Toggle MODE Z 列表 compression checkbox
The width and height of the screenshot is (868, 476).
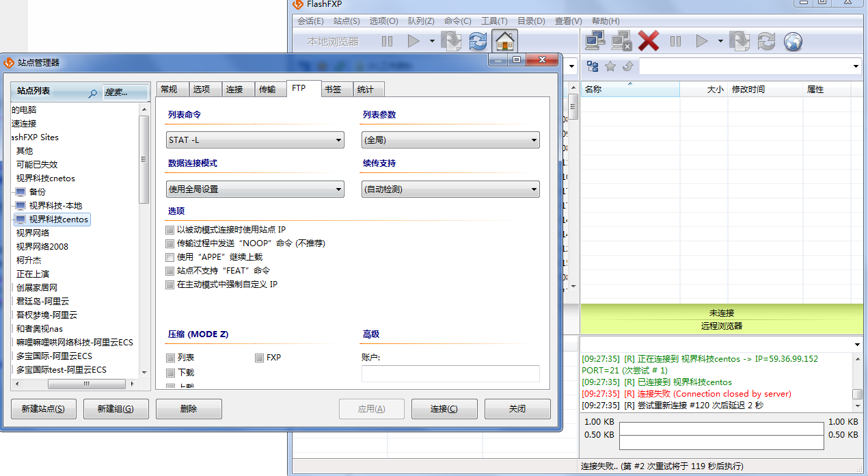pyautogui.click(x=170, y=358)
